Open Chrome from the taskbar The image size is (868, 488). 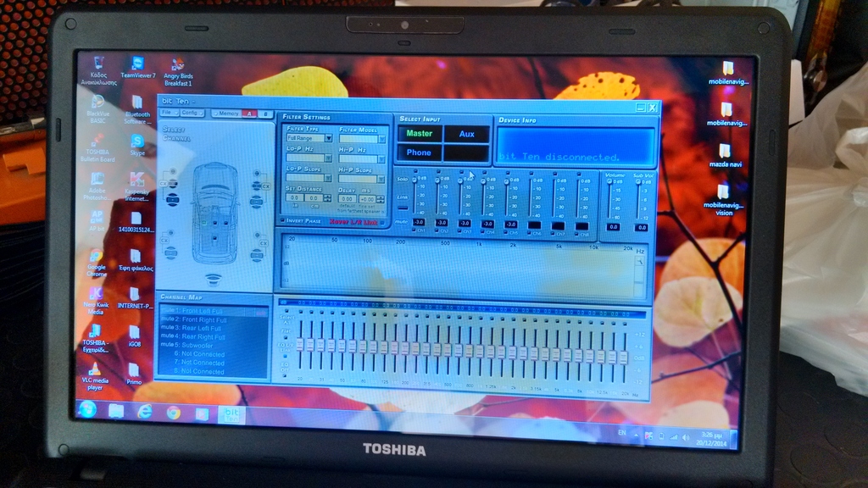pos(173,413)
